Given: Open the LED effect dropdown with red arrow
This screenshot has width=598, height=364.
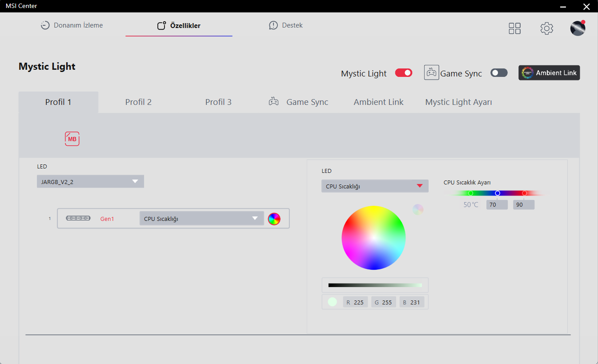Looking at the screenshot, I should pyautogui.click(x=375, y=186).
